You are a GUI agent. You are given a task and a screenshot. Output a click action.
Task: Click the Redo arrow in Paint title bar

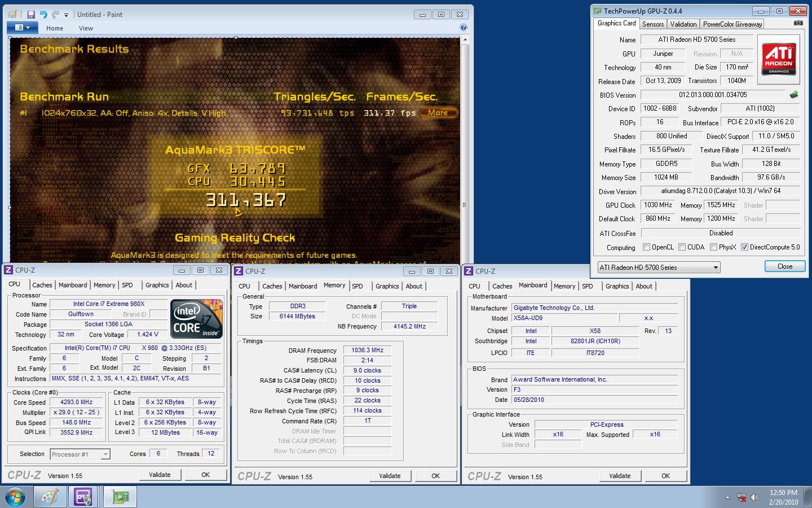tap(55, 15)
